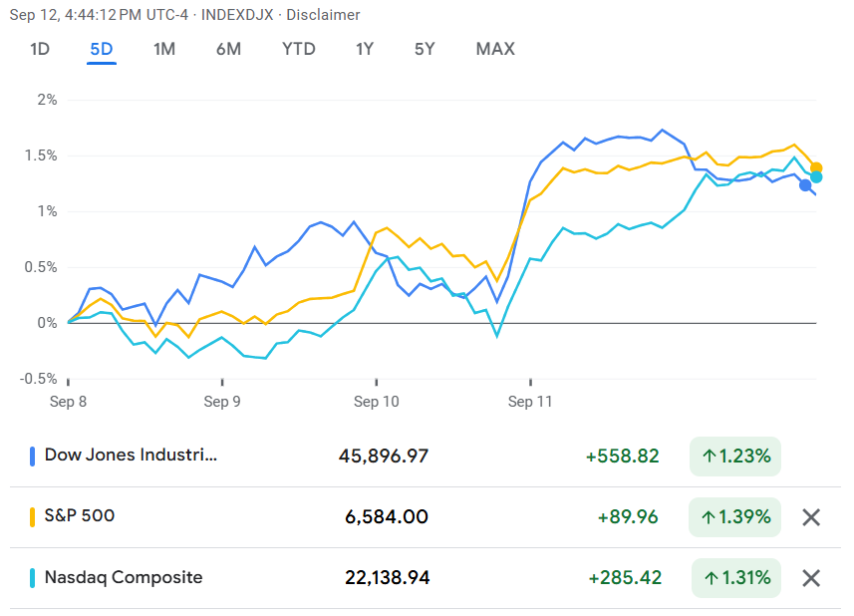This screenshot has height=616, width=854.
Task: Select the 1D time range tab
Action: (40, 49)
